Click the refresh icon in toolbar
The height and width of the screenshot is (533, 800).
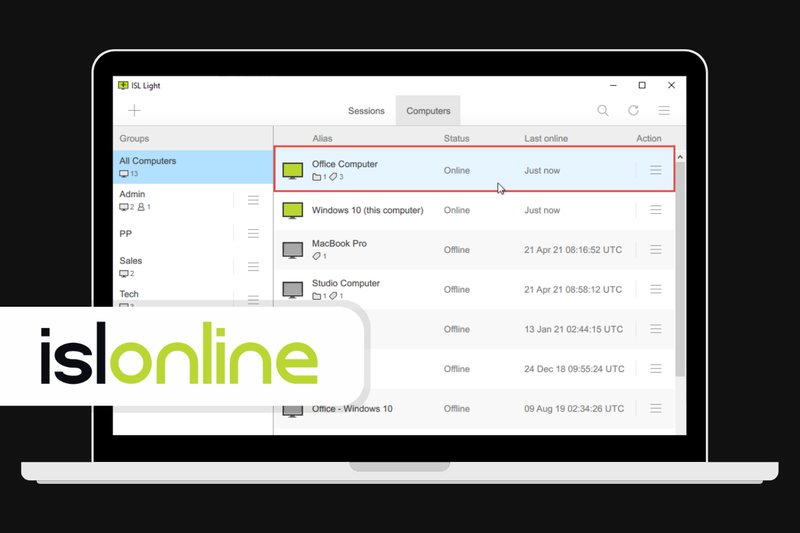pos(633,110)
